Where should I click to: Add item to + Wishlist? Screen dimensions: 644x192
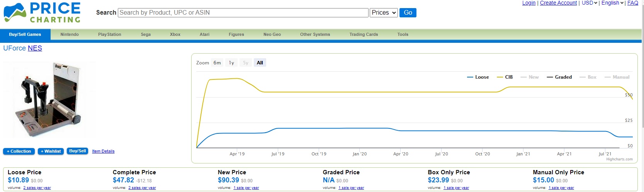(51, 152)
